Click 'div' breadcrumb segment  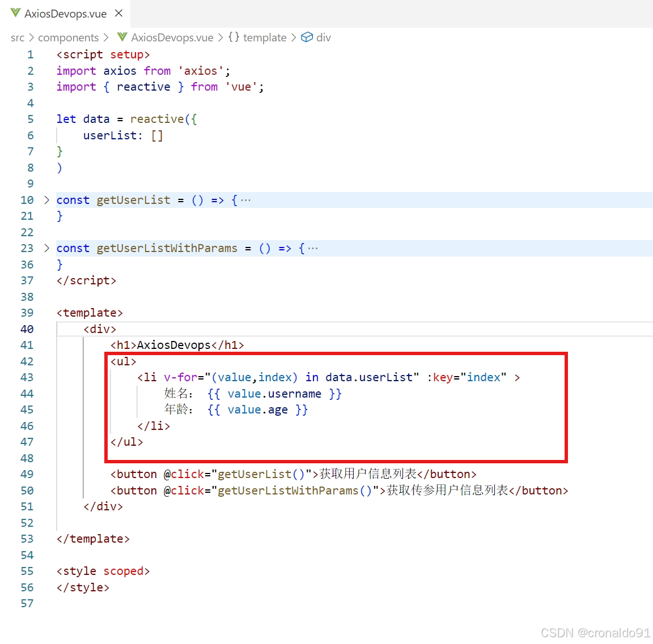pyautogui.click(x=323, y=38)
